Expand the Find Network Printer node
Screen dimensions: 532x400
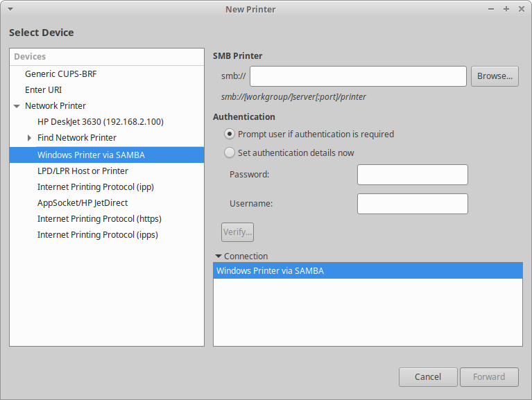coord(29,138)
